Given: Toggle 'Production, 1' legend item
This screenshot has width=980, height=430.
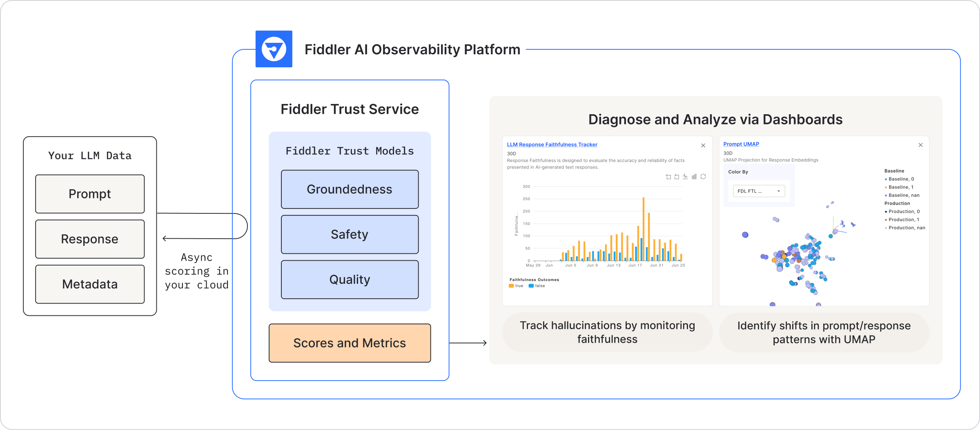Looking at the screenshot, I should 902,220.
